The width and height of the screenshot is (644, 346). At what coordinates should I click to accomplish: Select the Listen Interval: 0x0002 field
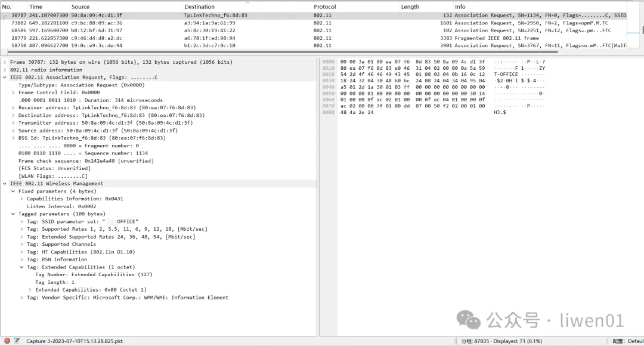click(57, 206)
